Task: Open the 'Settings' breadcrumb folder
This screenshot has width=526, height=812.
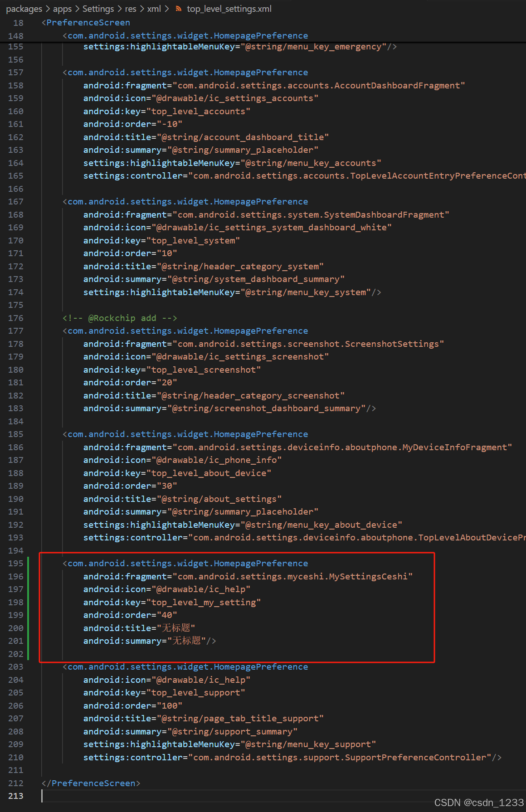Action: pos(98,9)
